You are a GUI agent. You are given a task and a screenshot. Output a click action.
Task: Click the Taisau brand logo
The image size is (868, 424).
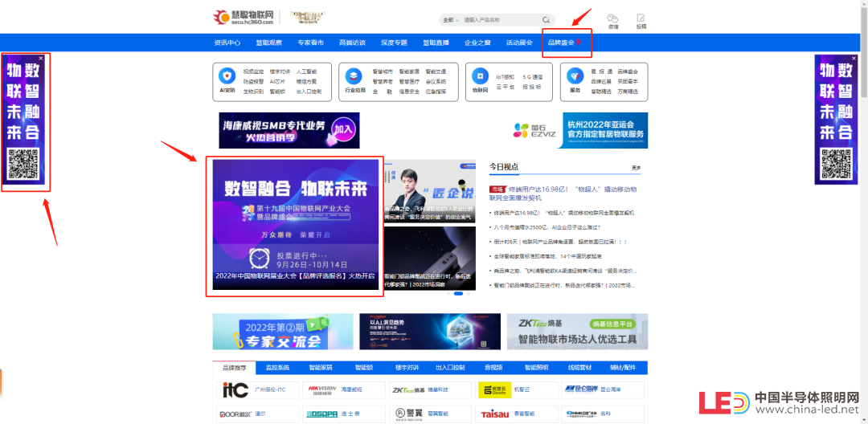coord(494,414)
